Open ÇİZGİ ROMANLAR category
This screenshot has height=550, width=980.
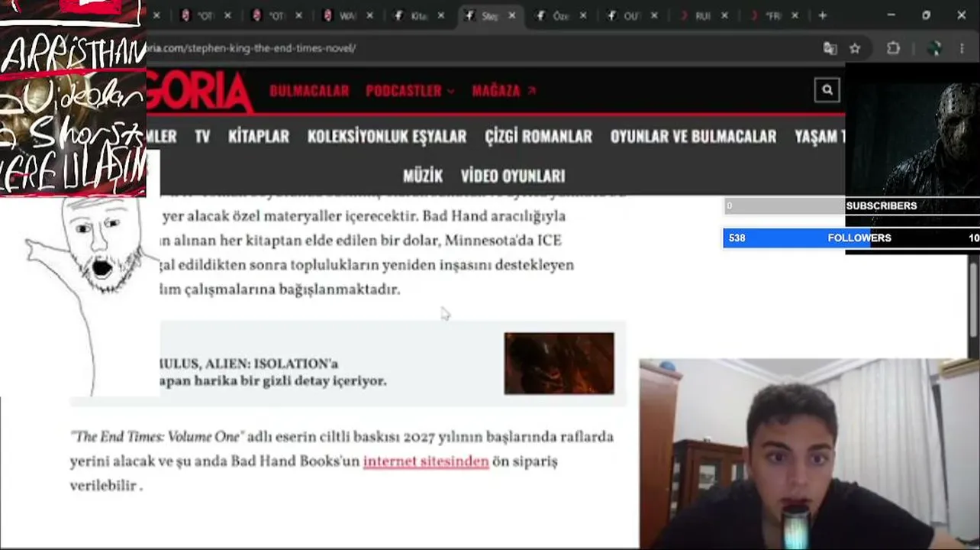tap(539, 136)
